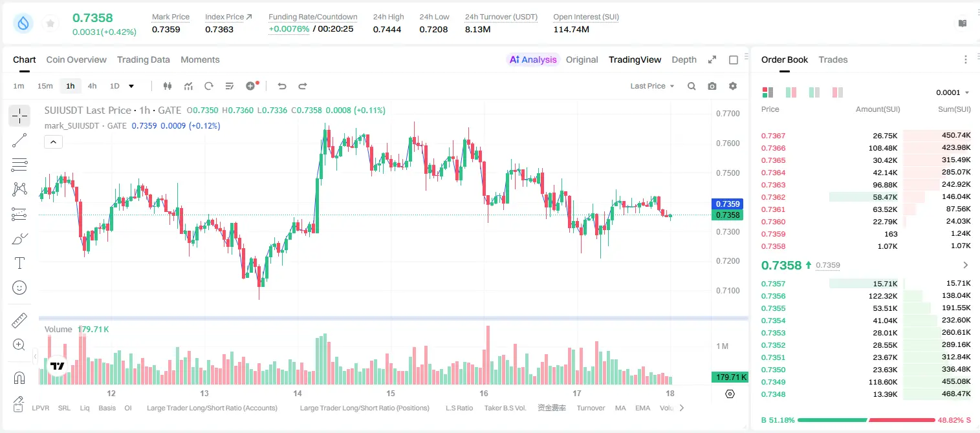
Task: Expand the time interval dropdown arrow
Action: click(x=131, y=86)
